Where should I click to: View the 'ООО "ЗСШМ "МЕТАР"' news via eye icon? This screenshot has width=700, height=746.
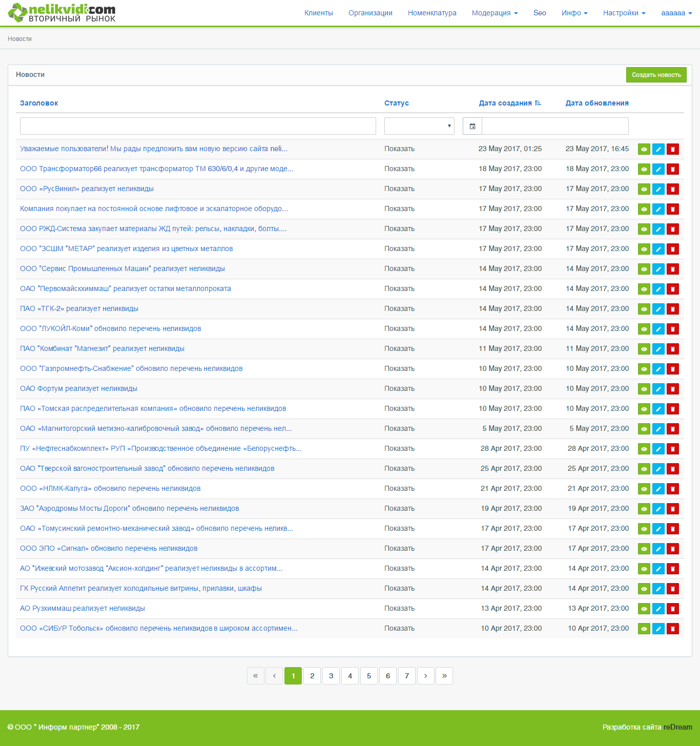644,249
